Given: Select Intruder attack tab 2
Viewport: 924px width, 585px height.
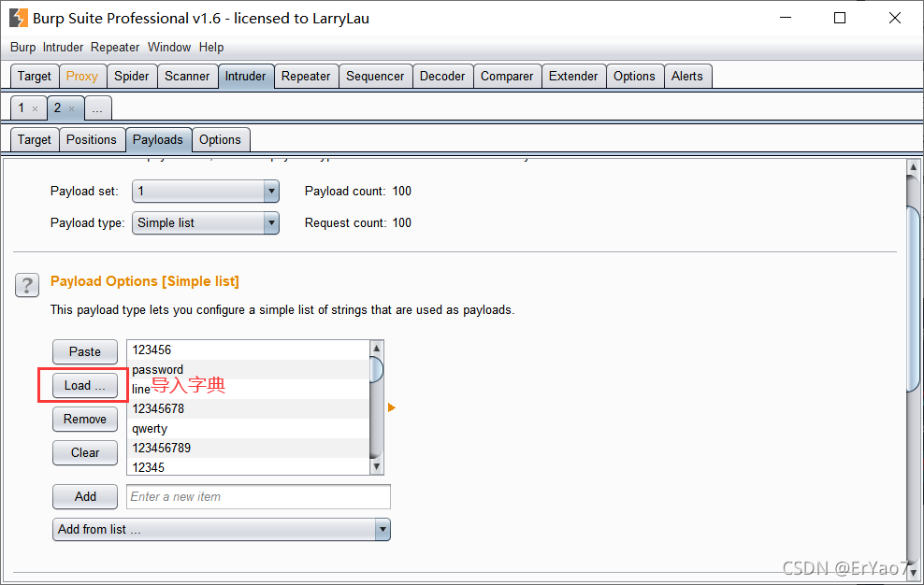Looking at the screenshot, I should pos(58,107).
